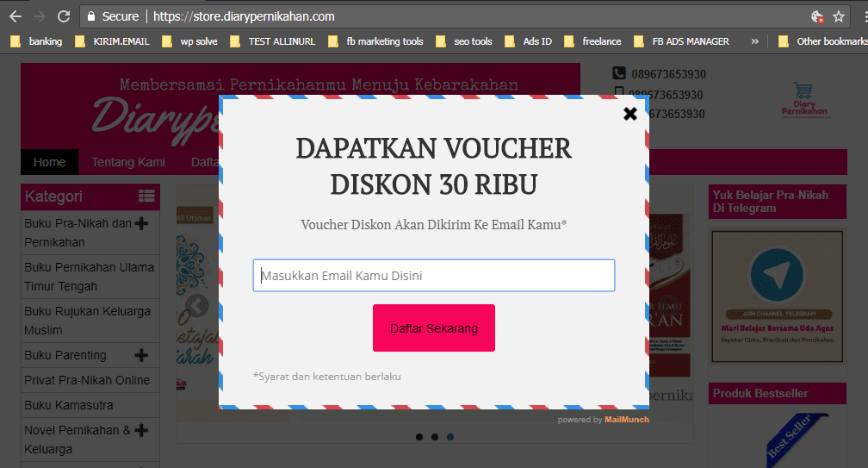This screenshot has height=468, width=868.
Task: Reload the page using the refresh icon
Action: 64,16
